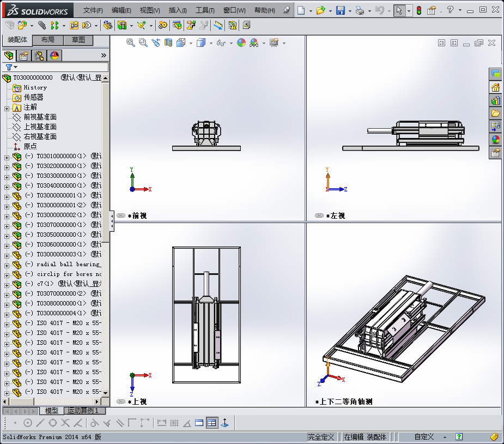Screen dimensions: 504x444
Task: Expand the 注解 annotations folder
Action: click(x=7, y=109)
